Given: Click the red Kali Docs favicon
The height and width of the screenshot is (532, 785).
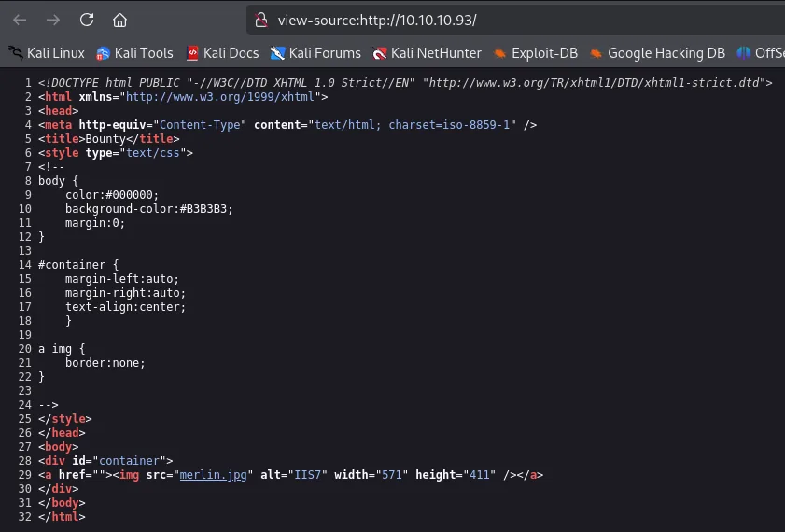Looking at the screenshot, I should 192,53.
